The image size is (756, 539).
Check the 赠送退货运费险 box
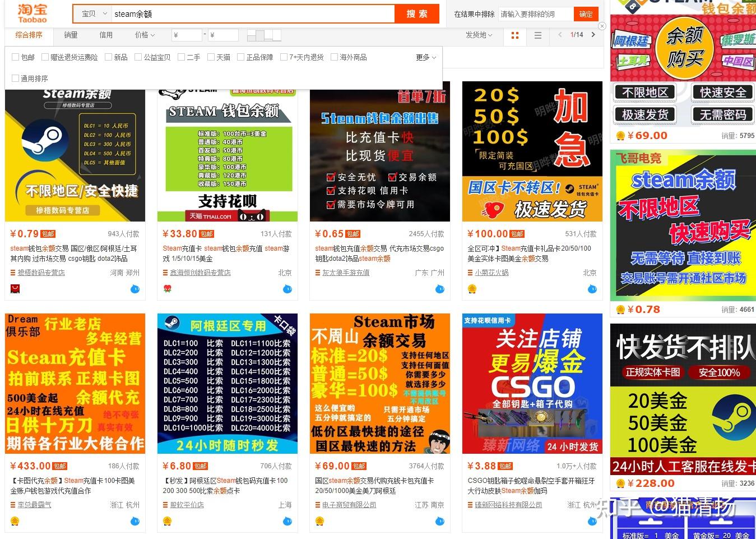pos(45,57)
